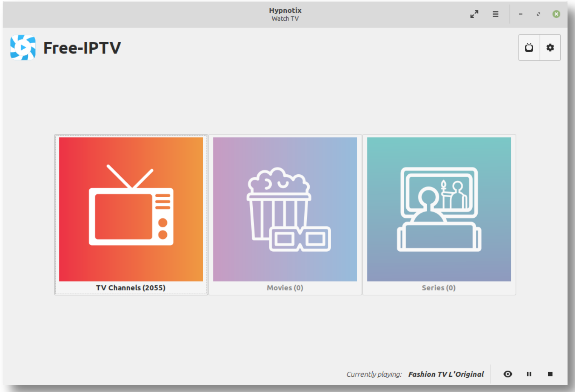Restore the Hypnotix window size

(538, 14)
